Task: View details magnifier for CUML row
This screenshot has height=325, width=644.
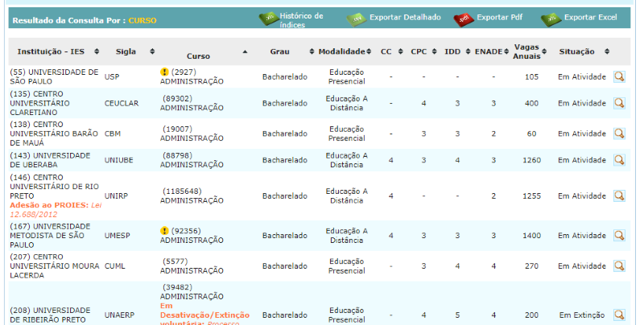Action: (619, 266)
